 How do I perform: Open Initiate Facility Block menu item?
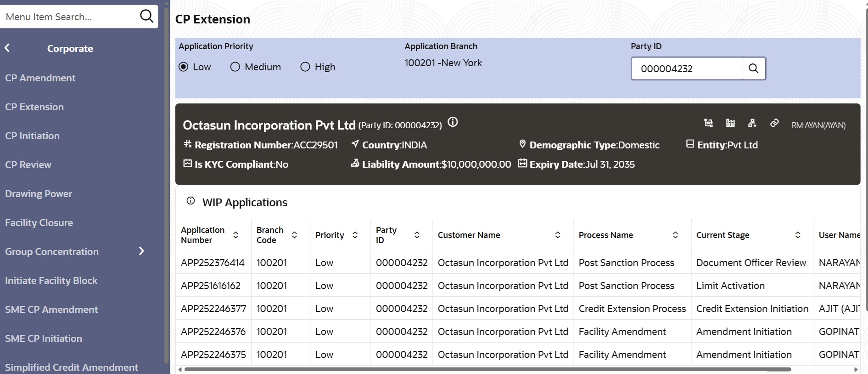(51, 281)
